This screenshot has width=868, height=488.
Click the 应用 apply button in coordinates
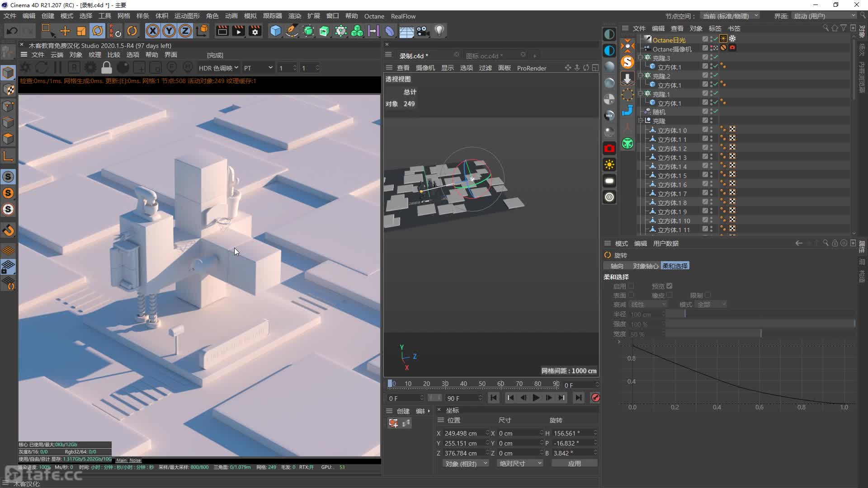pos(574,464)
